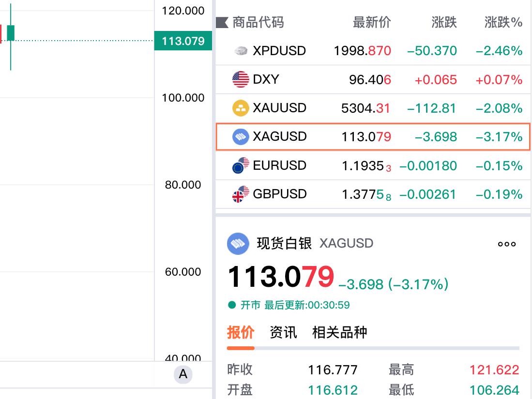Click the US flag icon beside DXY
The image size is (532, 399).
point(240,79)
